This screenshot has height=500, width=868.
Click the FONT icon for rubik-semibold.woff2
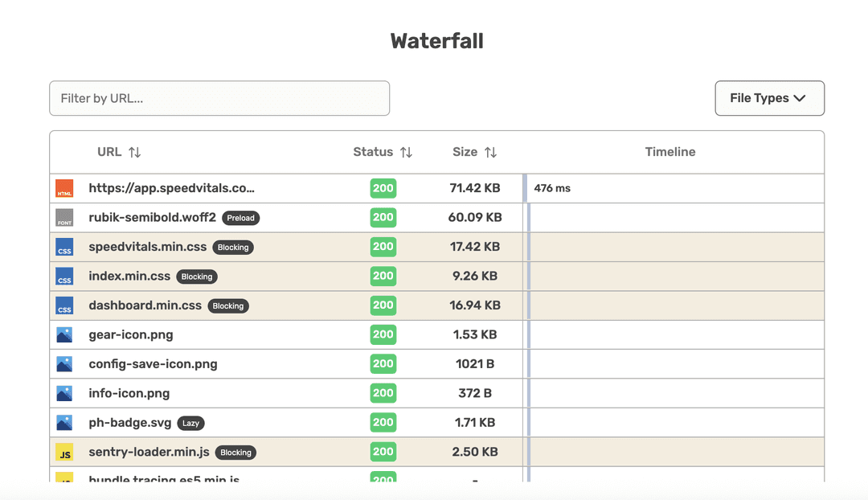pos(64,218)
